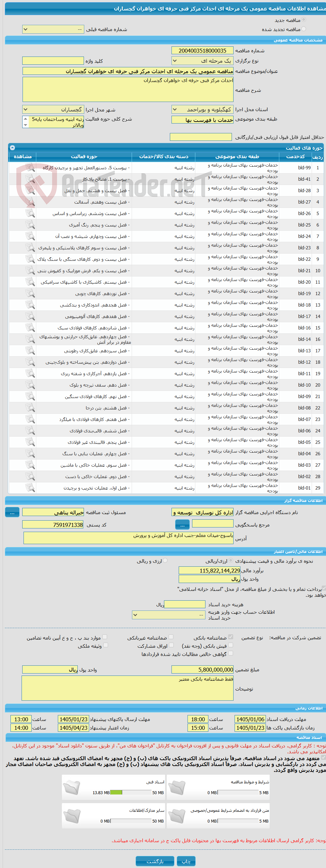Image resolution: width=326 pixels, height=868 pixels.
Task: Click the شماره مناقصه field
Action: coord(203,51)
